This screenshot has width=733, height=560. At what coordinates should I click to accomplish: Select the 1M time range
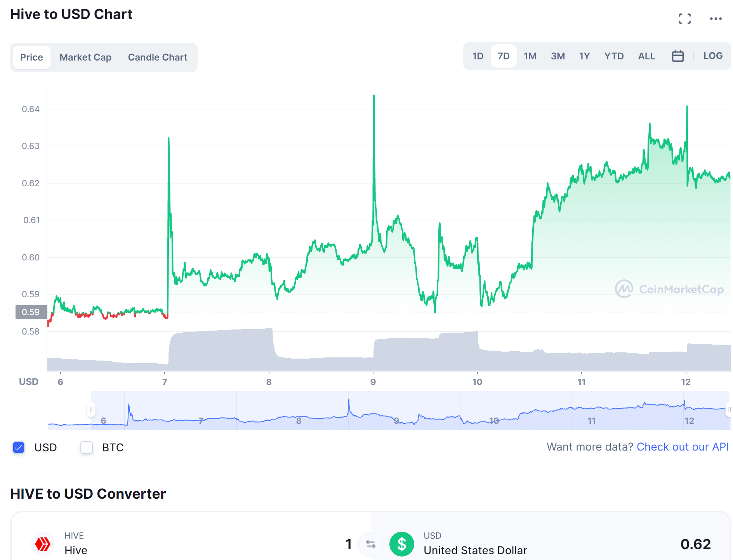(530, 56)
